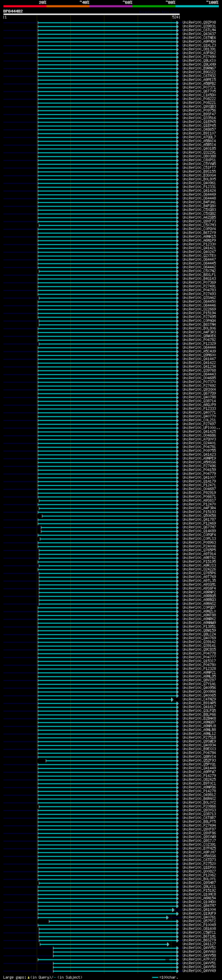Select hit UniRef100_O04686
This screenshot has width=222, height=980.
click(x=199, y=435)
